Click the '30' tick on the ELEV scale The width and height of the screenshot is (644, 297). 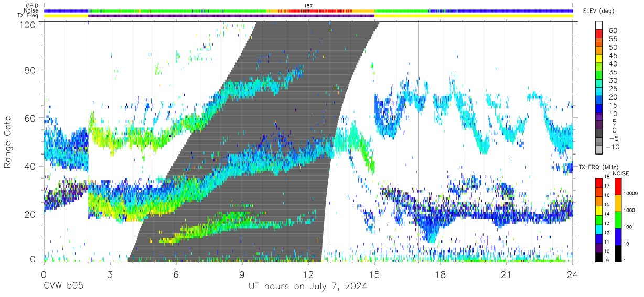pyautogui.click(x=613, y=80)
